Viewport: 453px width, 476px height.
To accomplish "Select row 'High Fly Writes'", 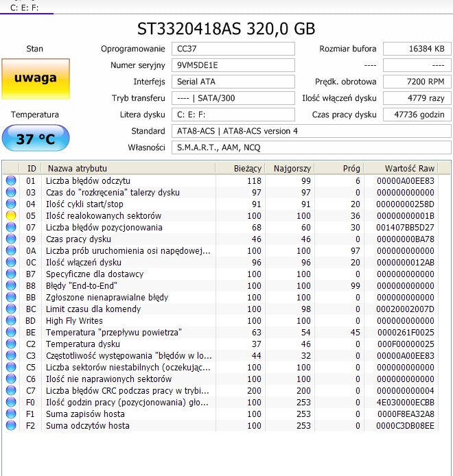I will [x=220, y=320].
